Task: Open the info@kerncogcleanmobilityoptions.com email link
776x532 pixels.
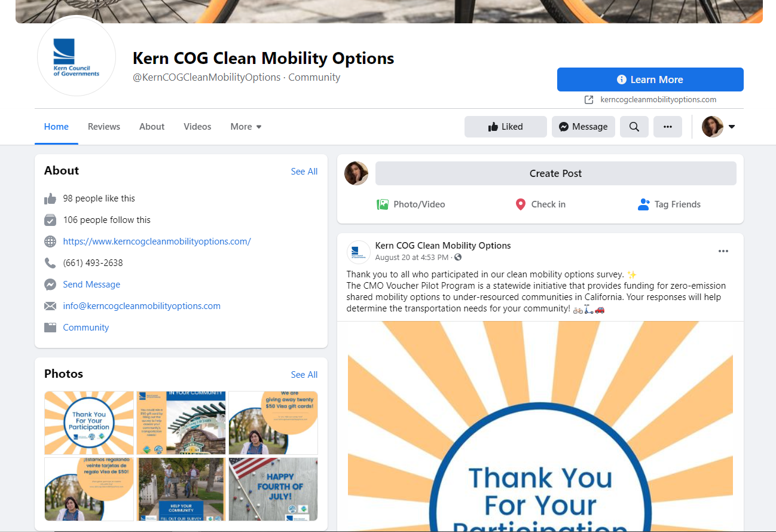Action: [x=142, y=306]
